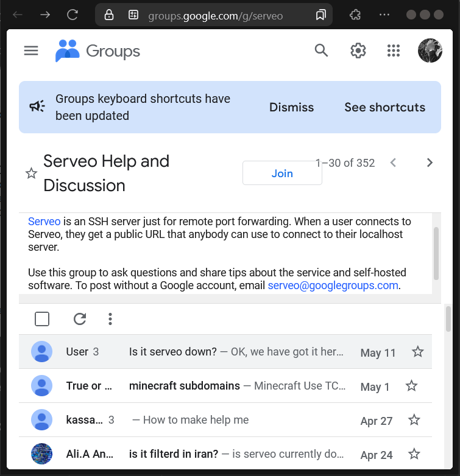Viewport: 460px width, 476px height.
Task: Click the Apr 24 date
Action: 377,455
